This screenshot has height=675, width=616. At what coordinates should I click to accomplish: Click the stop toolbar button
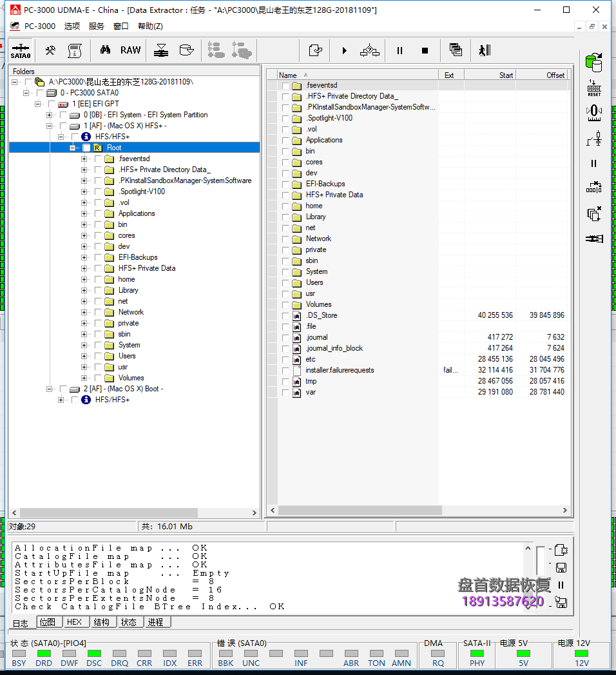click(x=425, y=51)
